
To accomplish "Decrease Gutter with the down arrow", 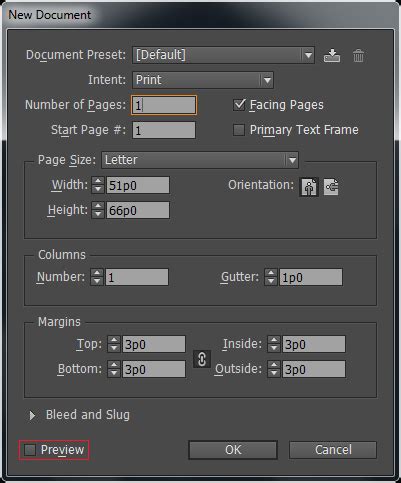I will [x=271, y=281].
